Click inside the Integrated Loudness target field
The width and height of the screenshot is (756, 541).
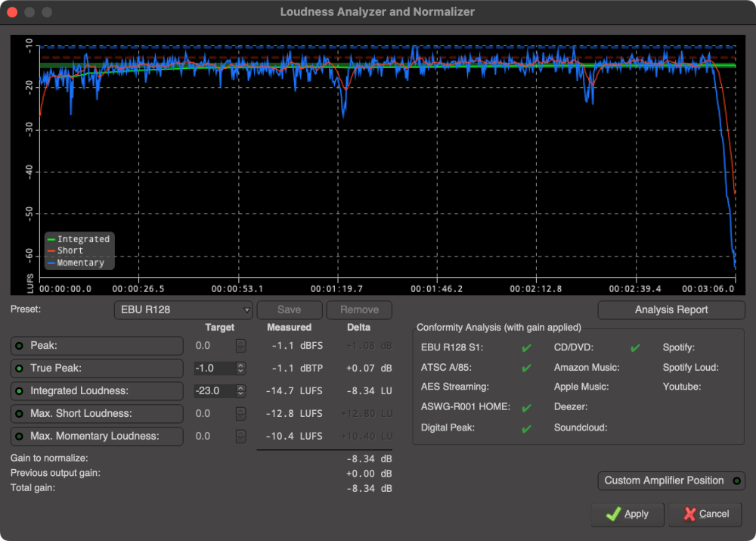coord(215,391)
